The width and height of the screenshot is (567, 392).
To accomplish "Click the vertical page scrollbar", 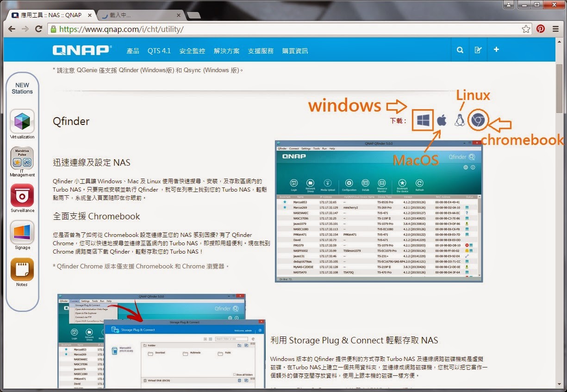I will pyautogui.click(x=559, y=89).
